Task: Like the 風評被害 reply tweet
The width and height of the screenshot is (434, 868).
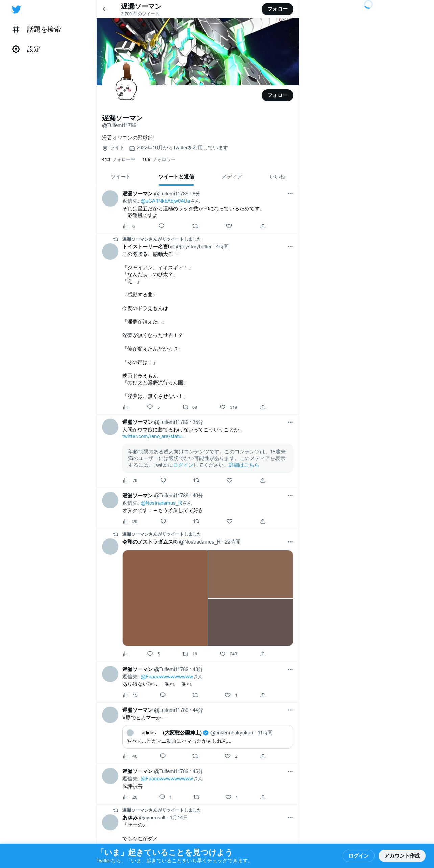Action: pyautogui.click(x=228, y=797)
